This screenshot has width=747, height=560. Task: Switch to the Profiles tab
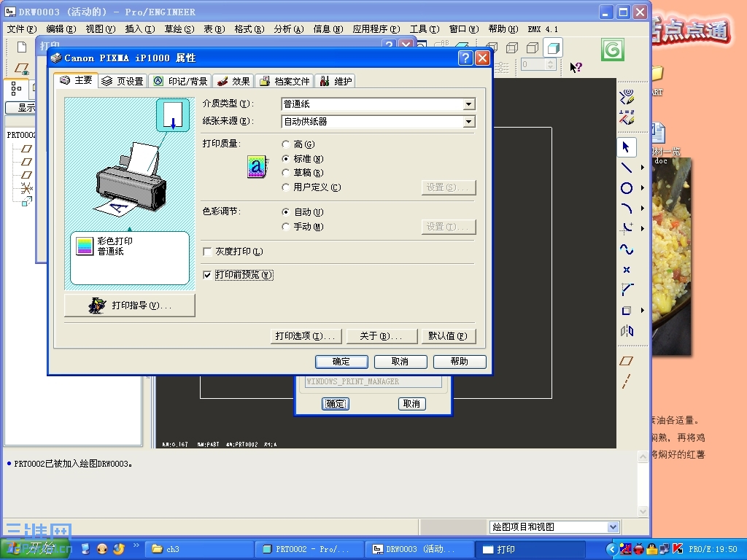[x=285, y=82]
